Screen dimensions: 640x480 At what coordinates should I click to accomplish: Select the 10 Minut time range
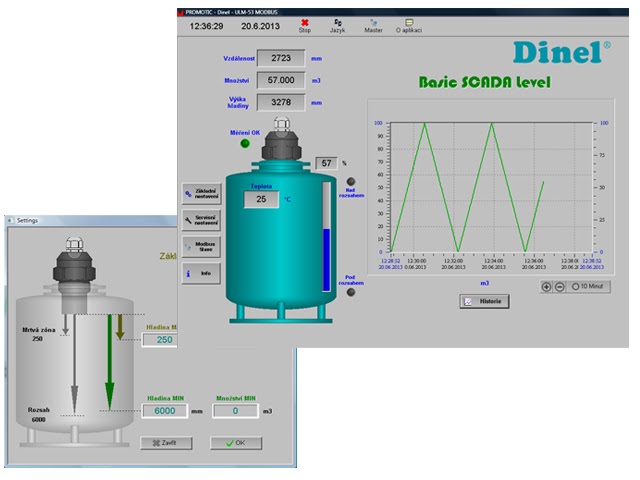[587, 287]
